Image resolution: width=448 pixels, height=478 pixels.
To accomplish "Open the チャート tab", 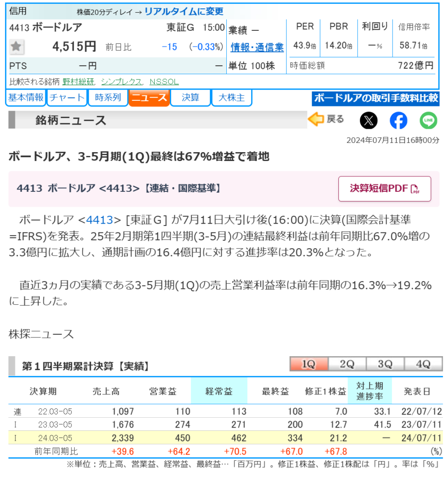I will (x=67, y=98).
